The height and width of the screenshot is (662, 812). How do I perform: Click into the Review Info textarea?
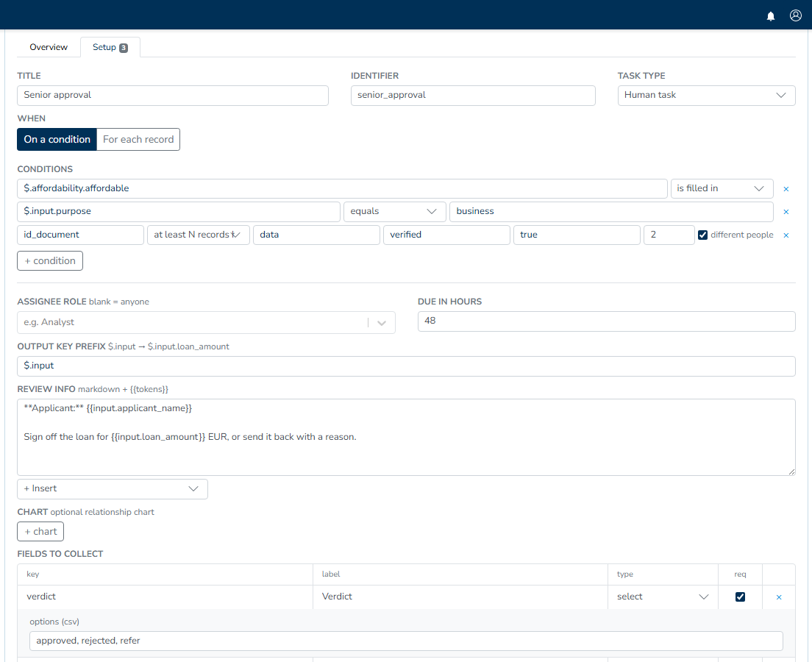[406, 437]
